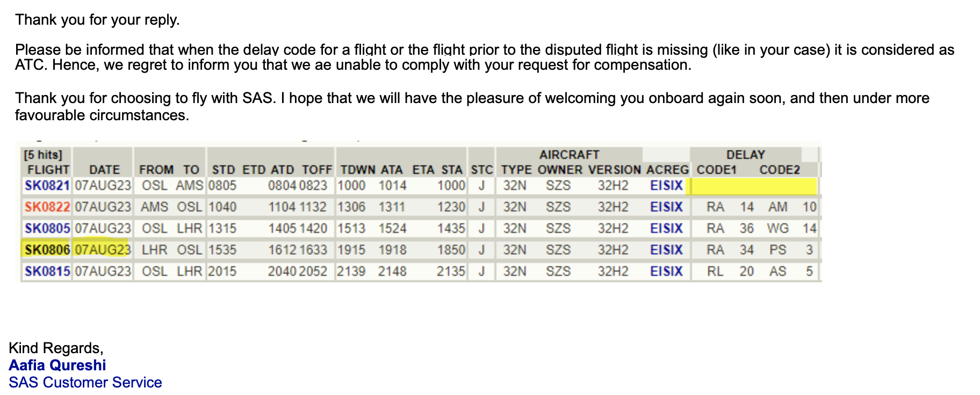Click the yellow empty delay code cell
This screenshot has height=395, width=980.
pos(753,186)
